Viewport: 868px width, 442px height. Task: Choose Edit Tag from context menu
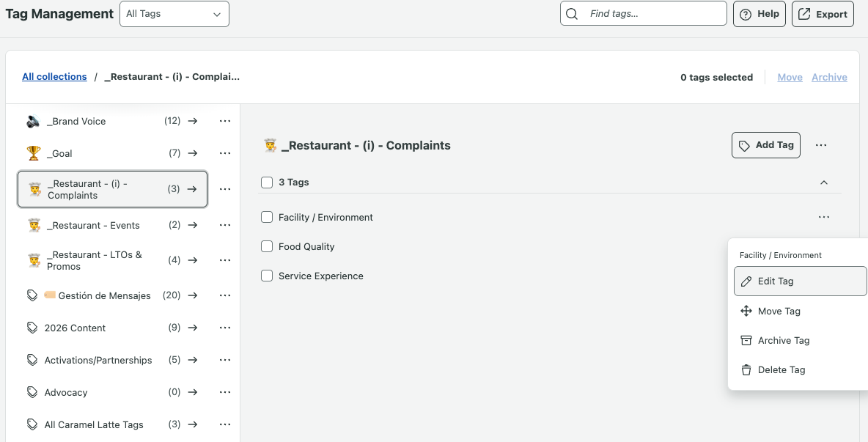tap(800, 281)
